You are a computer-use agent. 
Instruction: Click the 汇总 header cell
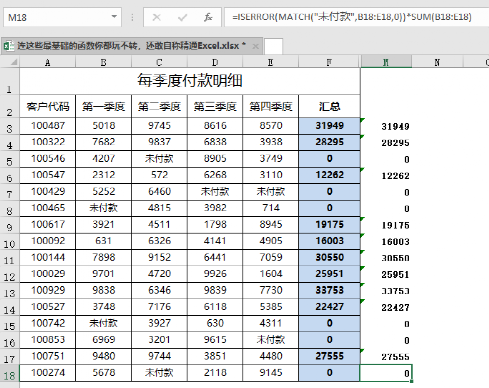pyautogui.click(x=329, y=106)
